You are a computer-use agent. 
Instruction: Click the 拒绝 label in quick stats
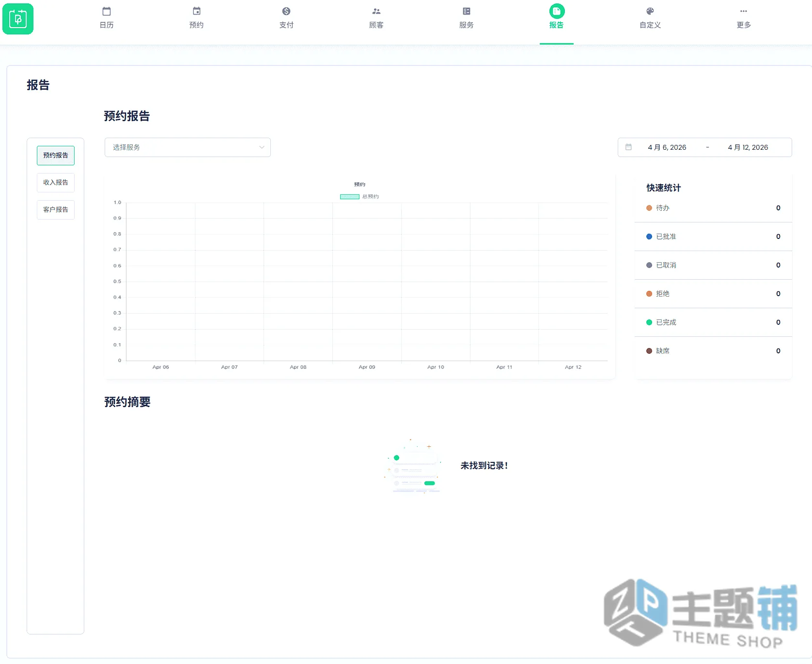click(x=663, y=294)
